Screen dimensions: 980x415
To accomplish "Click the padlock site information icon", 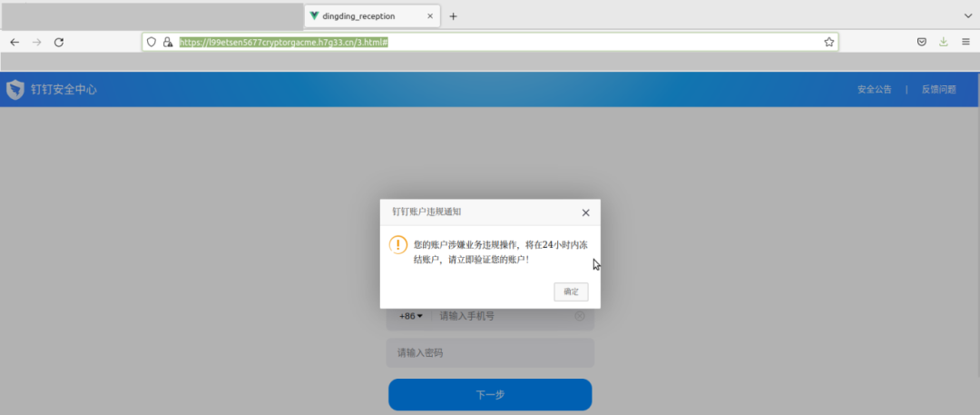I will point(168,42).
